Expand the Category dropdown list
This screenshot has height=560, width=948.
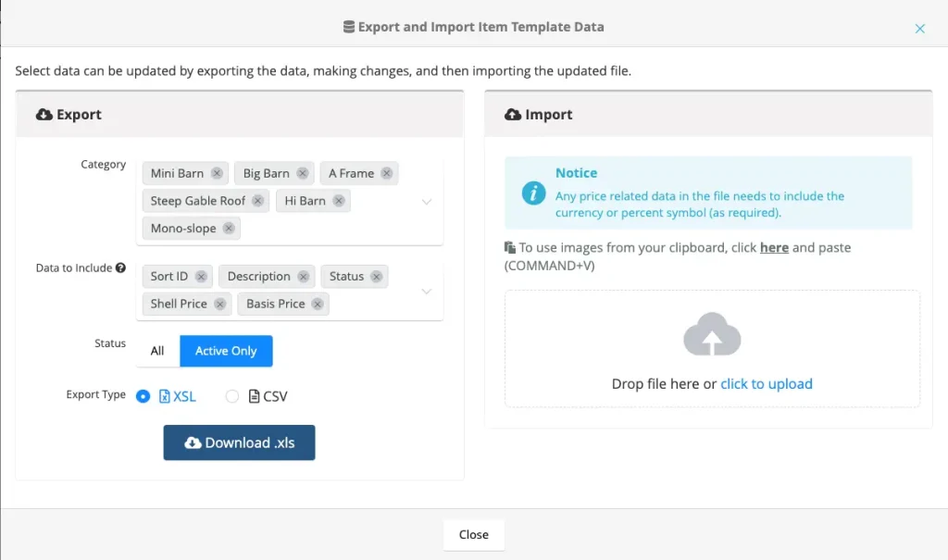click(426, 201)
